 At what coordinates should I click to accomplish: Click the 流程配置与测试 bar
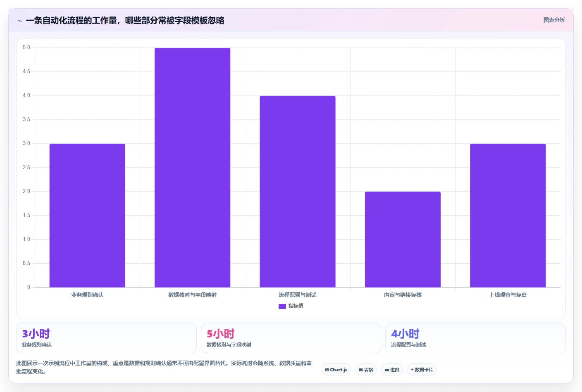pyautogui.click(x=298, y=191)
